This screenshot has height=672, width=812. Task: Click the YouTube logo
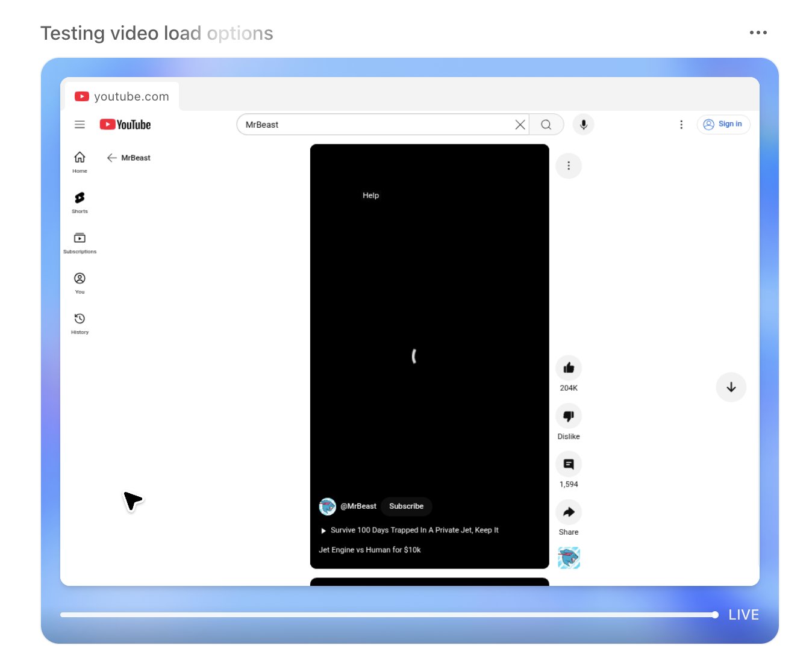pos(125,125)
